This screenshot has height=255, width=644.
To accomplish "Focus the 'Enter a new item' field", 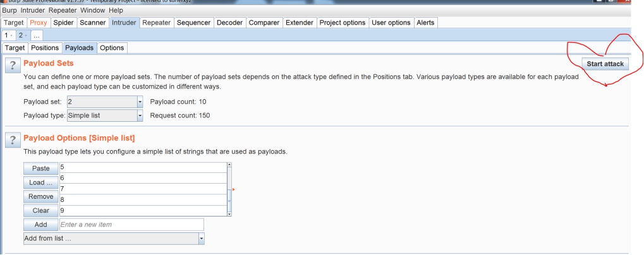I will point(131,225).
